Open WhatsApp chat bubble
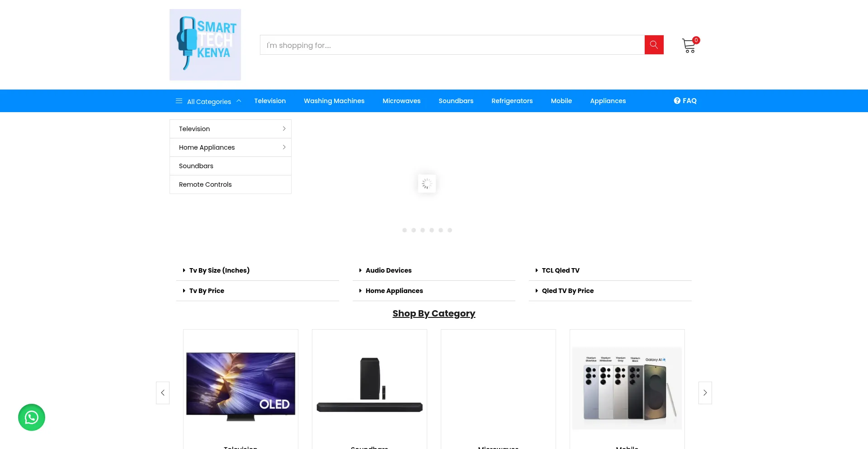868x449 pixels. (32, 417)
